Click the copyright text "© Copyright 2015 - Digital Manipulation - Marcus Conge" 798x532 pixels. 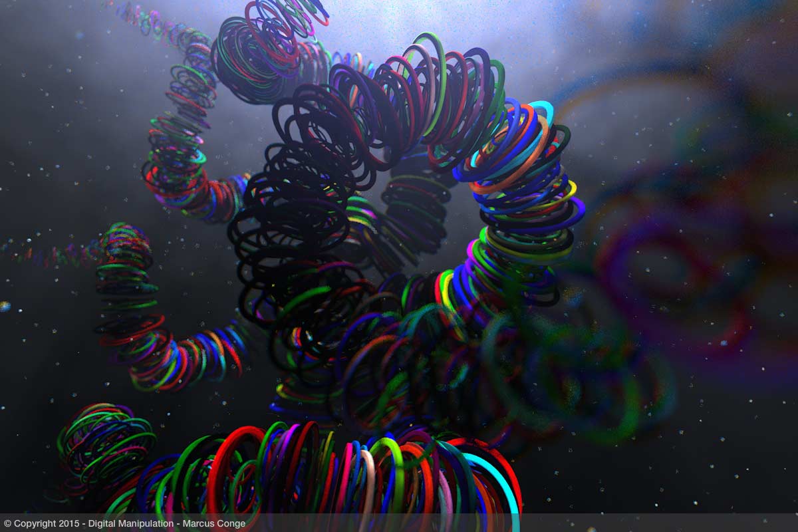coord(124,523)
